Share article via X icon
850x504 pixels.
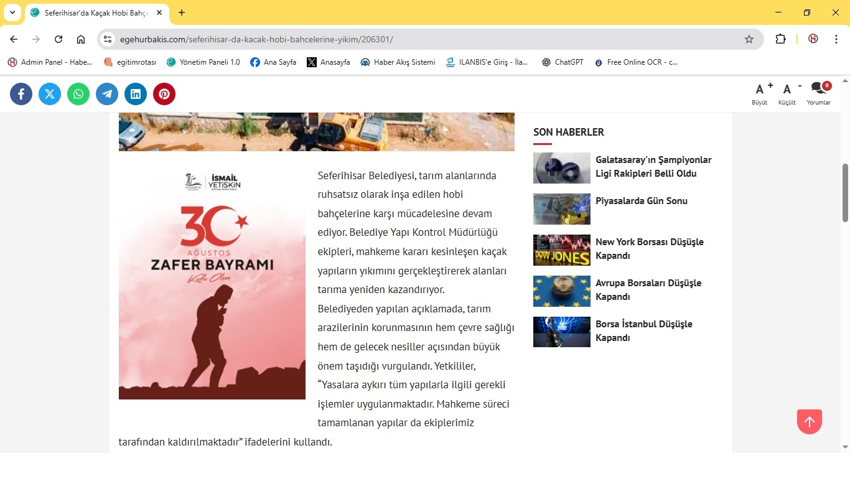(50, 94)
